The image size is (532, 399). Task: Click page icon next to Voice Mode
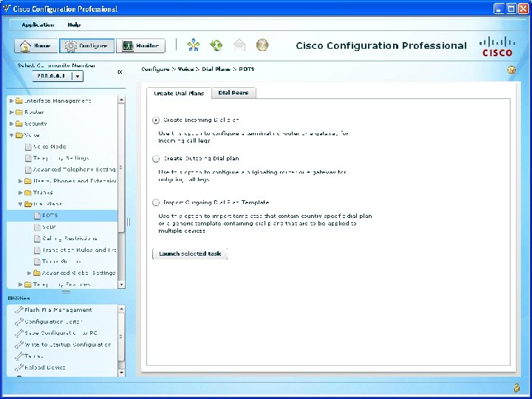tap(29, 146)
